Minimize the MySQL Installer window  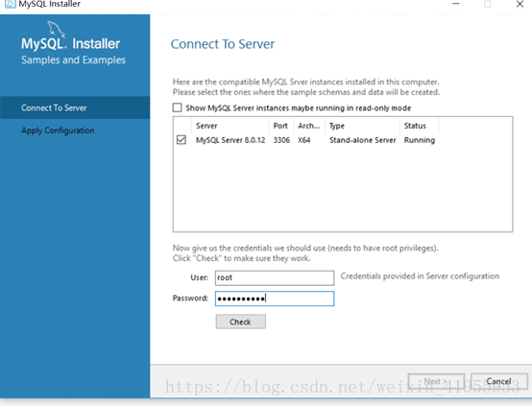456,4
